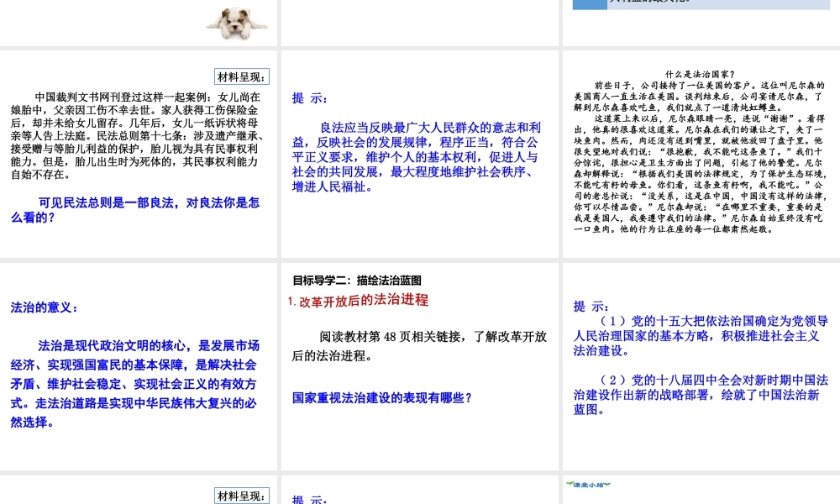This screenshot has height=504, width=840.
Task: Click the heading 目标导学二：描绘法治蓝图
Action: [357, 281]
